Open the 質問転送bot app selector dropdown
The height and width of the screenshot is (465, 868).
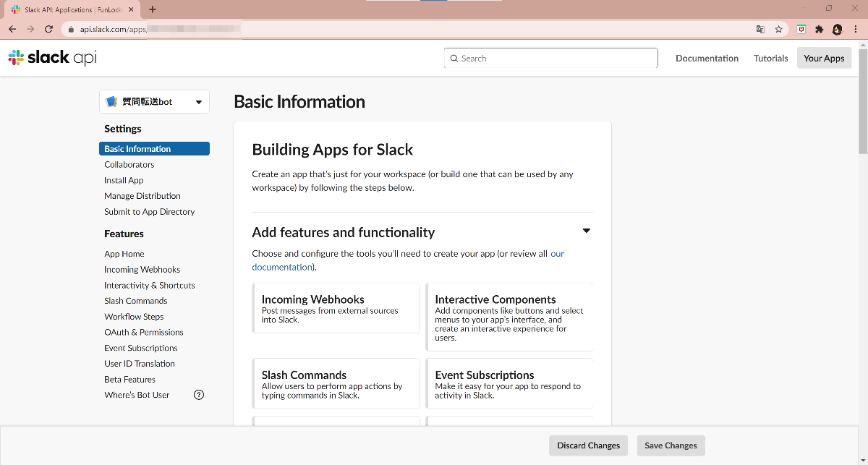[154, 102]
